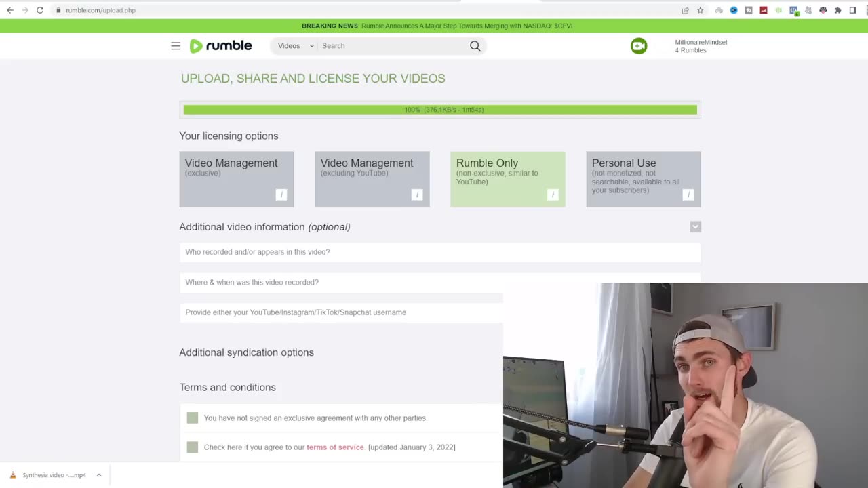Click the gray cloud extension icon
The image size is (868, 488).
coord(719,10)
